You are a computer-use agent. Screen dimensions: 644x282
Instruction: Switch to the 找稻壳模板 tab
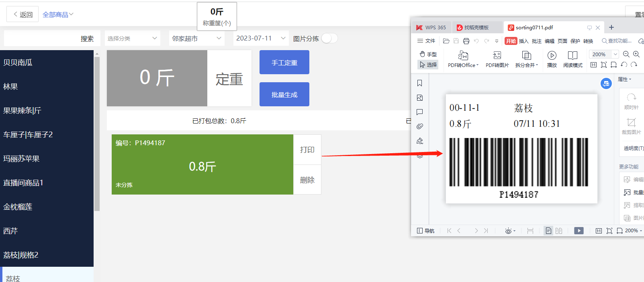coord(476,28)
